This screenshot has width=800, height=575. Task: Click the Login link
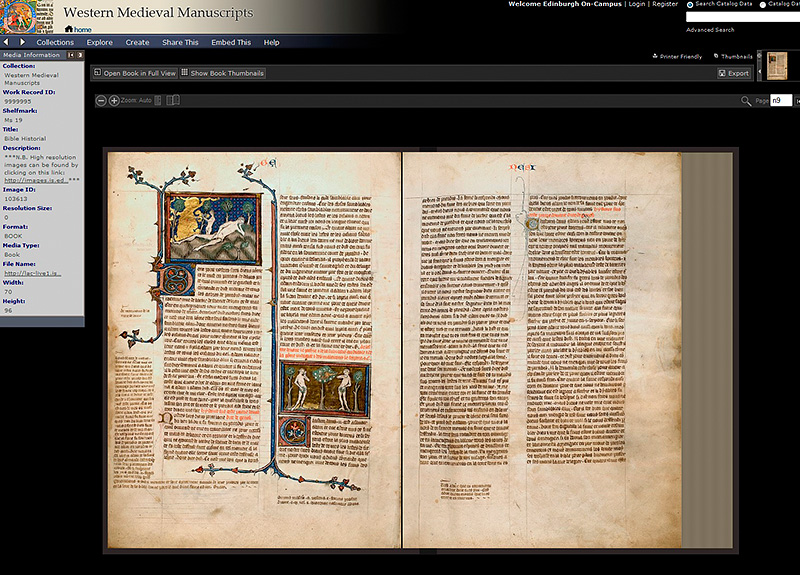637,4
